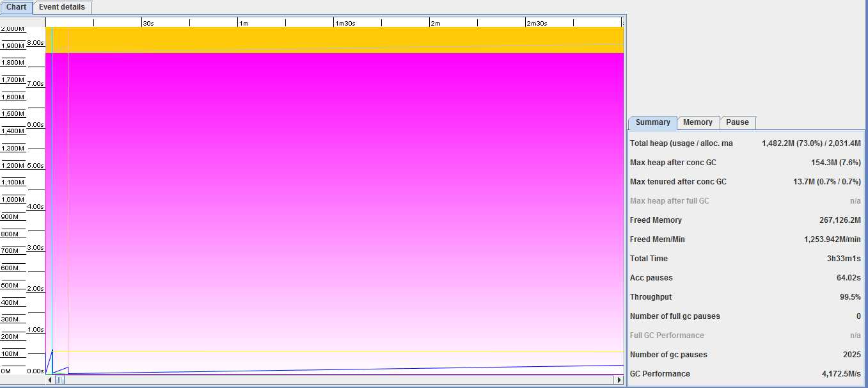Viewport: 868px width, 388px height.
Task: Click the horizontal scrollbar thumb
Action: (59, 380)
